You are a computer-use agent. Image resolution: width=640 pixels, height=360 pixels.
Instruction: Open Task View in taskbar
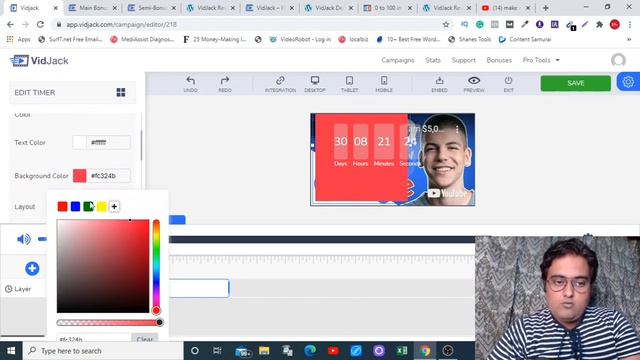point(217,351)
